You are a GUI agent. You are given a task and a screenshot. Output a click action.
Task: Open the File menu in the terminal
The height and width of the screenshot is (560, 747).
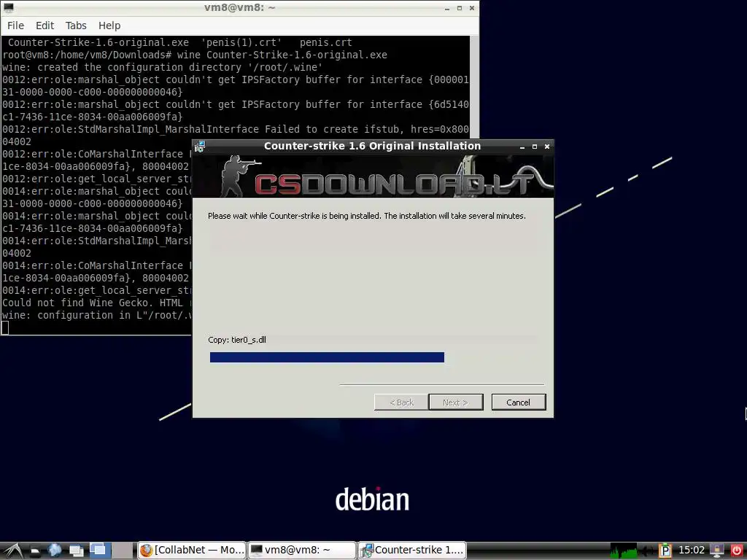(x=15, y=26)
